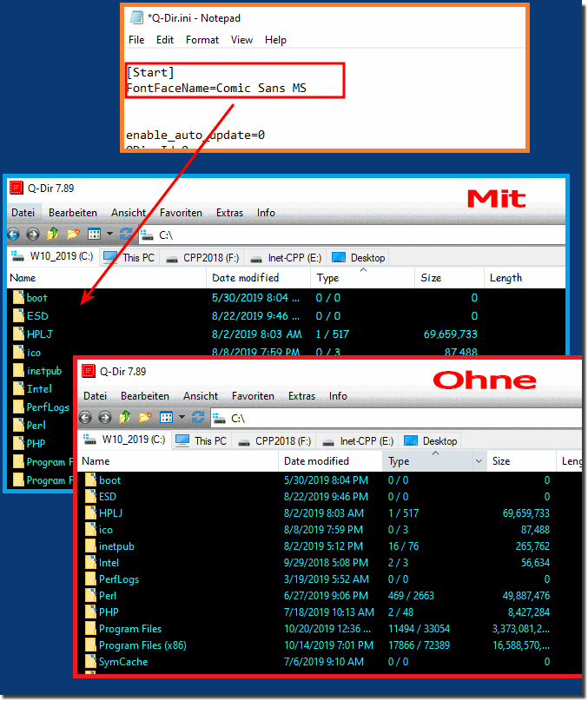Click the view grid icon in upper Q-Dir window
Screen dimensions: 588x701
click(94, 234)
